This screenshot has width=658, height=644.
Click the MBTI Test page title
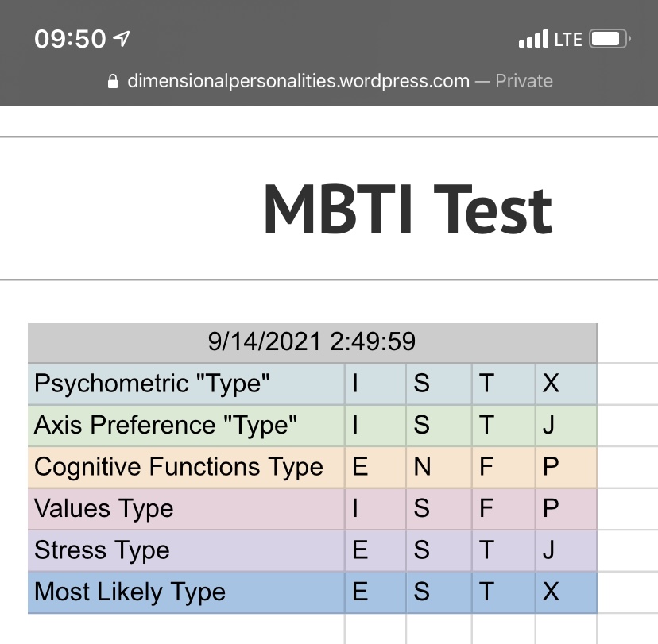[408, 209]
